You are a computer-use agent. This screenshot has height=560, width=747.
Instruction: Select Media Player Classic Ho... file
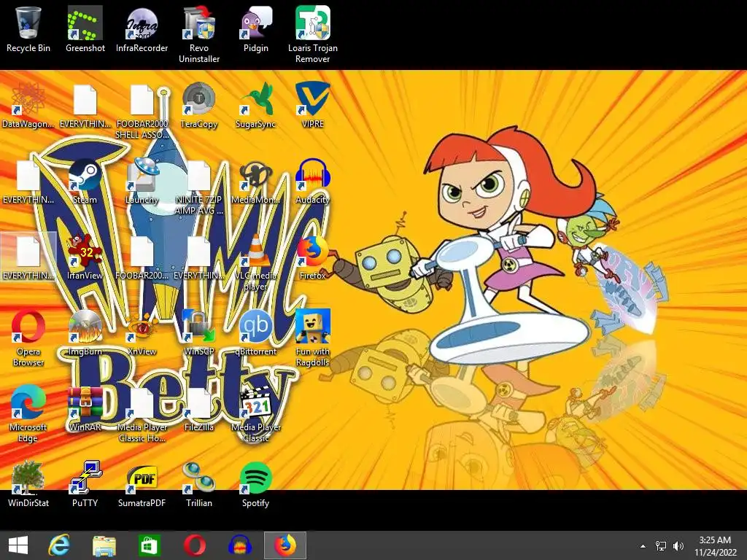point(142,414)
